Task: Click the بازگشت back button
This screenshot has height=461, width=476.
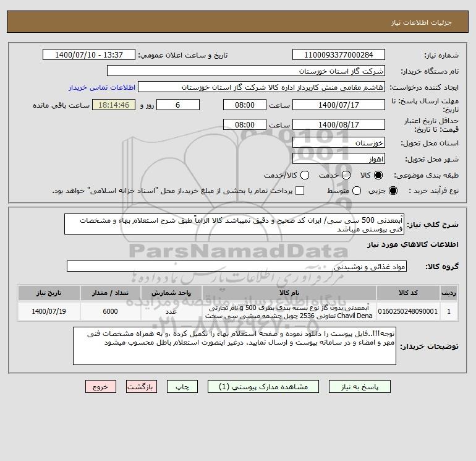Action: click(142, 387)
